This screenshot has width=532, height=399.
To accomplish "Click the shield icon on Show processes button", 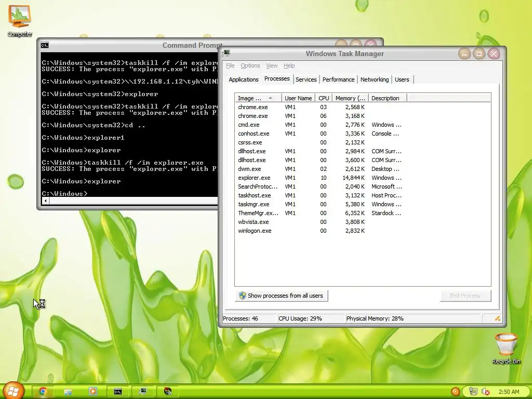I will [242, 296].
